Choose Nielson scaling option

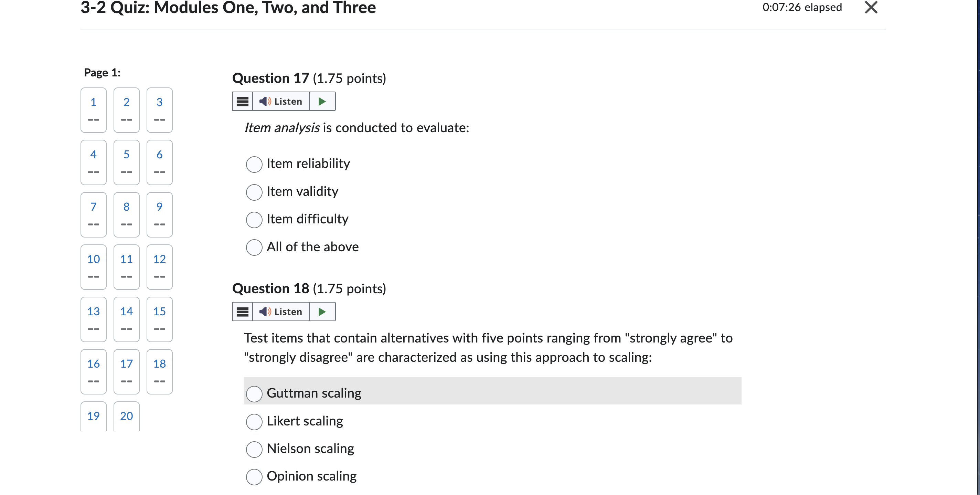coord(254,449)
